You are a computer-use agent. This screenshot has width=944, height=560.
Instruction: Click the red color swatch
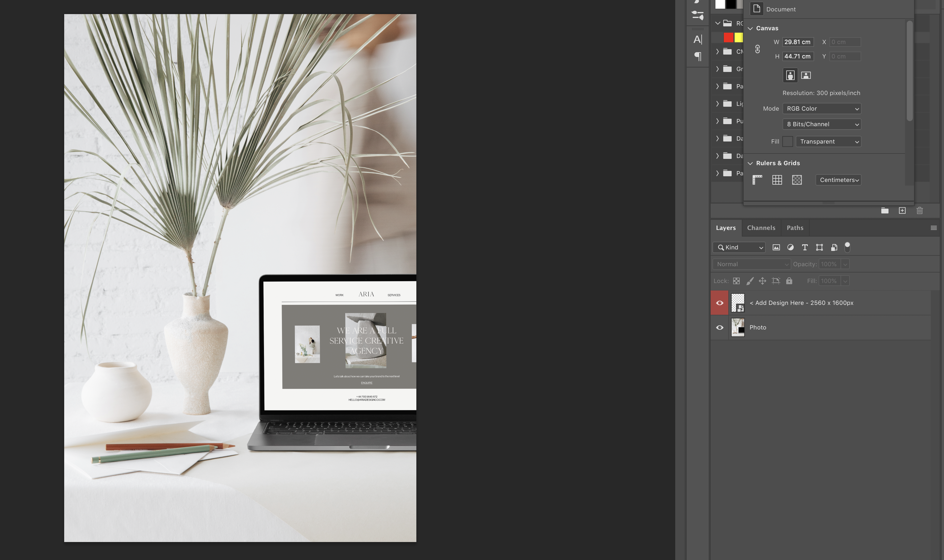coord(728,37)
